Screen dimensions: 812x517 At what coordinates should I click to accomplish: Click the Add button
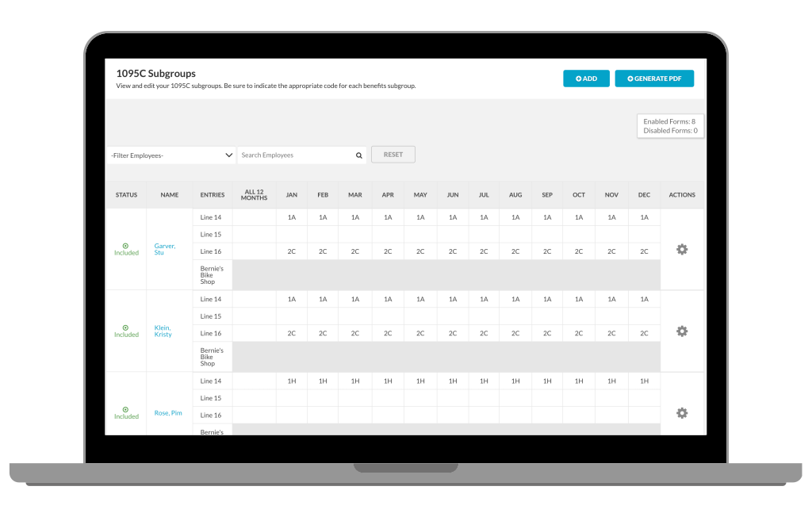click(586, 79)
